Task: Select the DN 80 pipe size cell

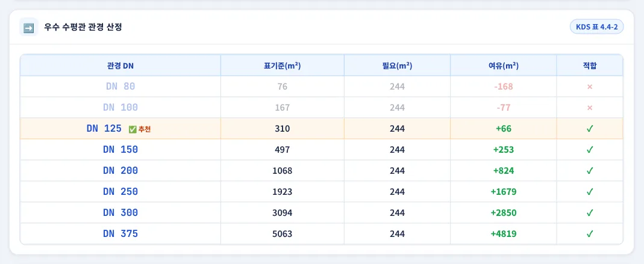Action: click(x=120, y=87)
